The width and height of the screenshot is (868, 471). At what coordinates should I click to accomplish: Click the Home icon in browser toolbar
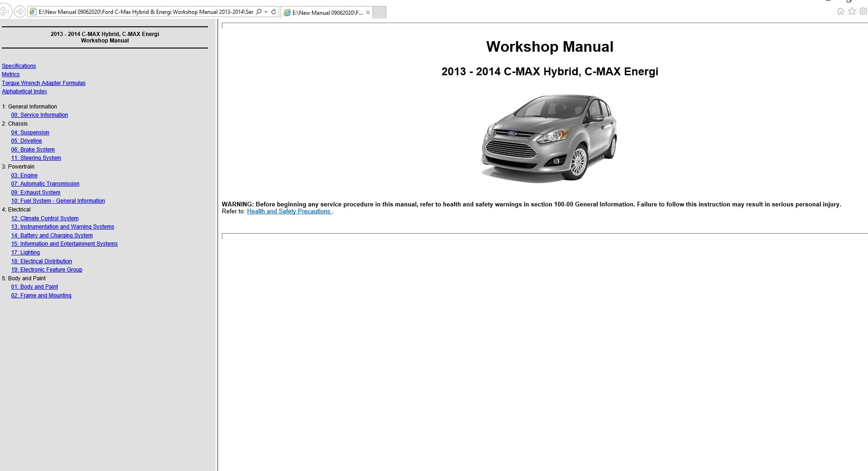click(841, 12)
